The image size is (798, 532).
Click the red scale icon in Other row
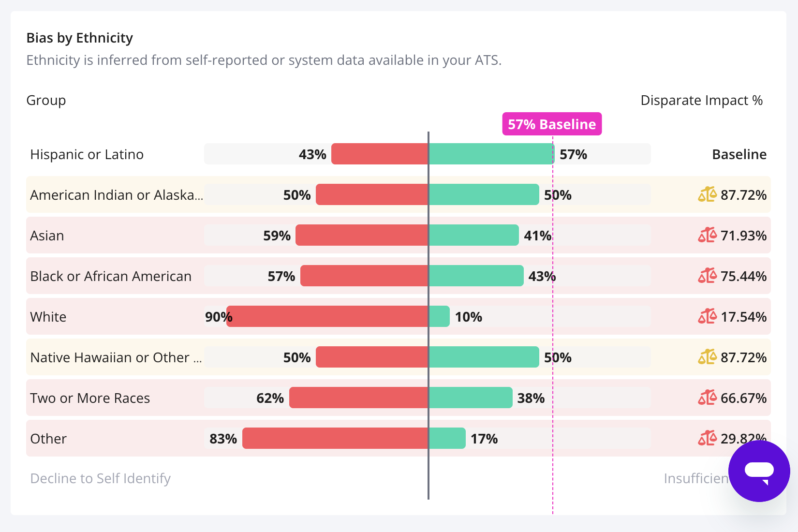pyautogui.click(x=707, y=438)
